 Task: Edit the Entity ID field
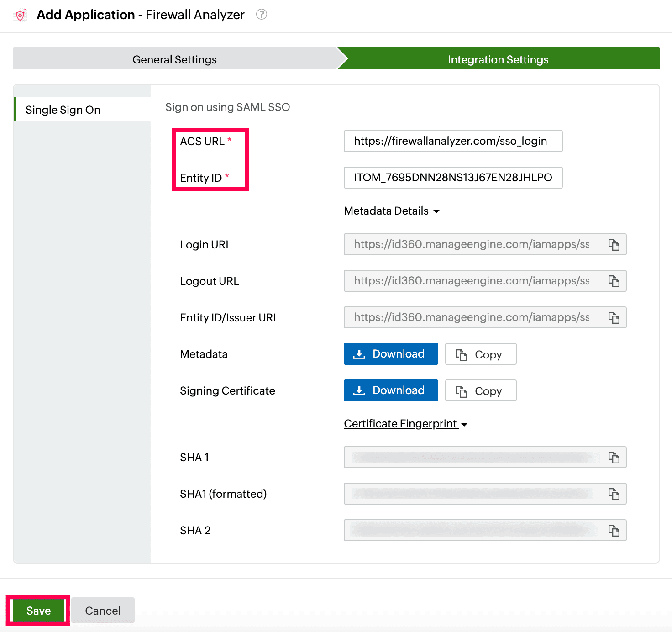[453, 178]
